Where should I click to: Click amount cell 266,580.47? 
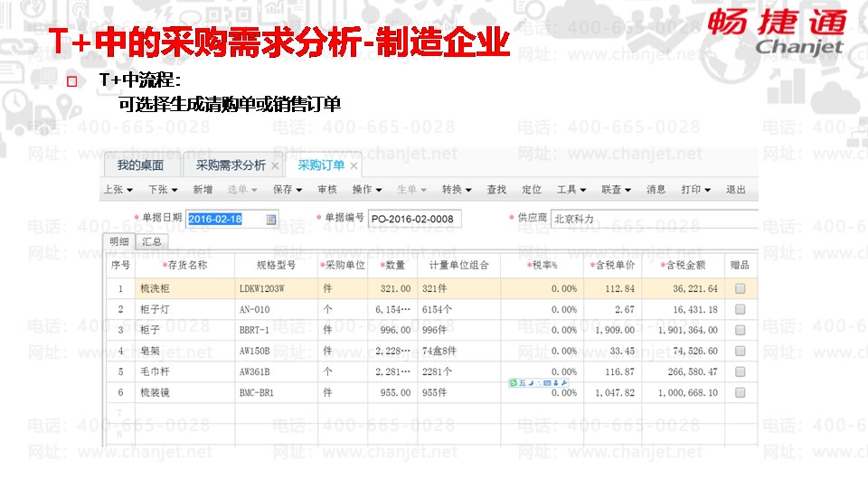pyautogui.click(x=684, y=371)
